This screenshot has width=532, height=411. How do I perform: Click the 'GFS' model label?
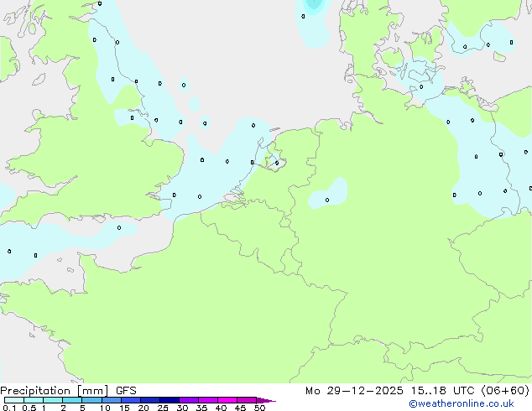pos(126,391)
